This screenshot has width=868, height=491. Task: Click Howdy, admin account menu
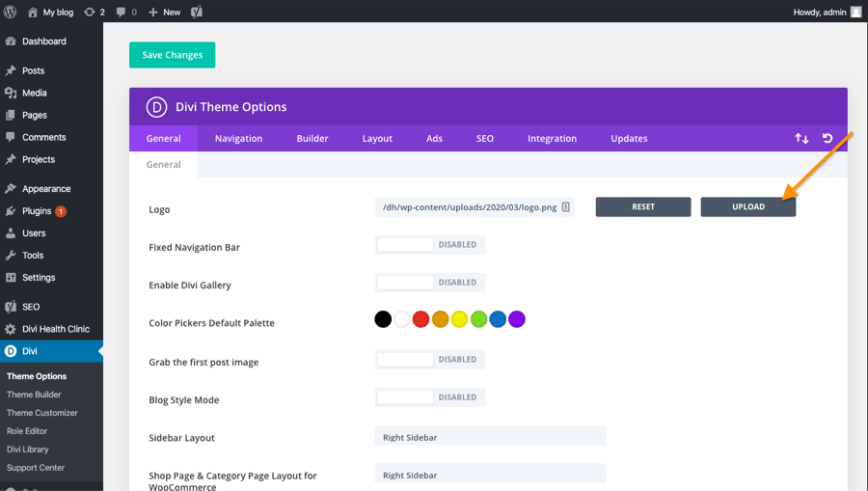coord(827,13)
